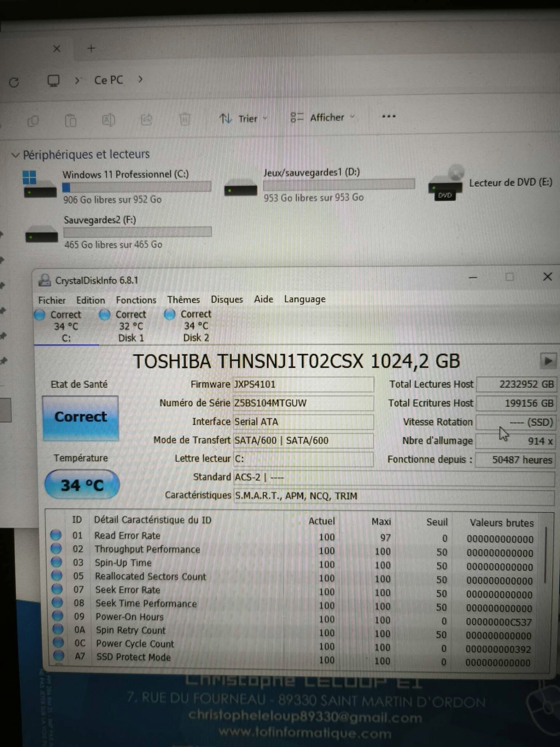
Task: Open the Trier sort dropdown
Action: [243, 118]
